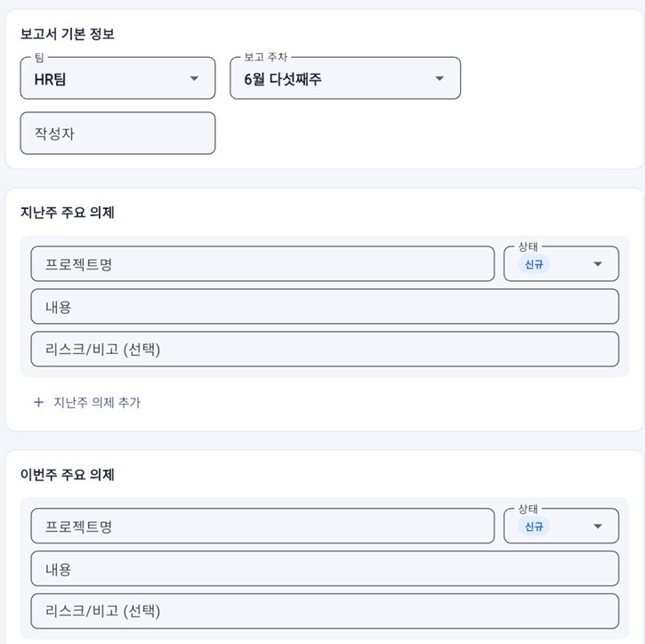The width and height of the screenshot is (645, 644).
Task: Open the 보고 주차 dropdown showing 6월 다섯째주
Action: tap(345, 78)
